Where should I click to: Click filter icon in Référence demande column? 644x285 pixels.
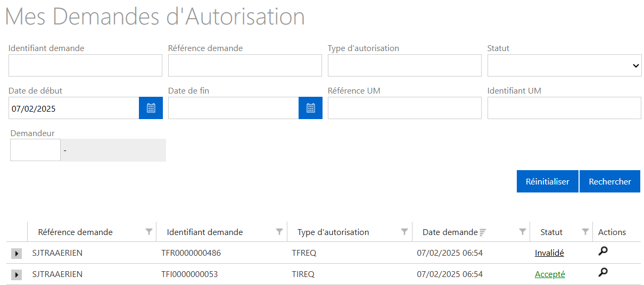(x=149, y=232)
